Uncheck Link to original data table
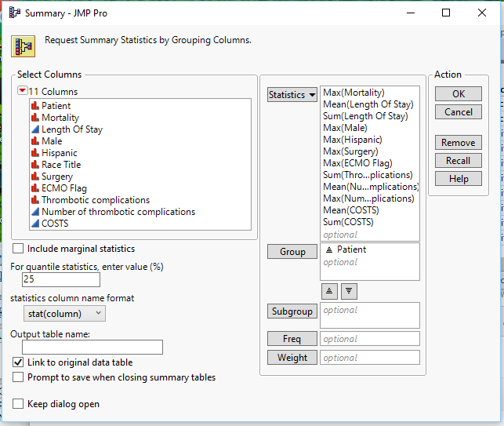 click(x=18, y=362)
